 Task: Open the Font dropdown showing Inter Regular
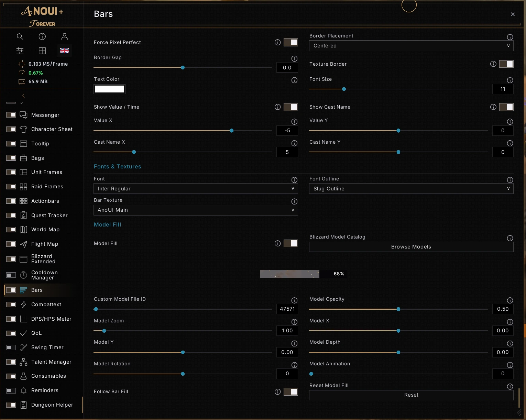[196, 189]
